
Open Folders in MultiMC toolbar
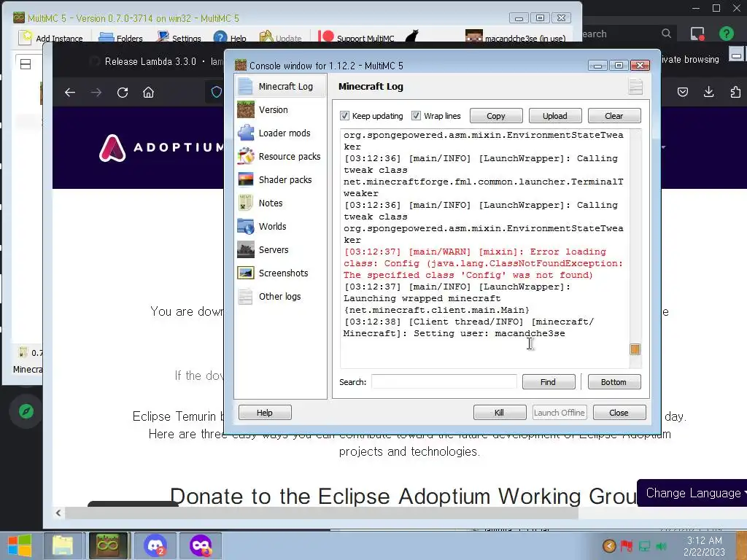coord(120,38)
